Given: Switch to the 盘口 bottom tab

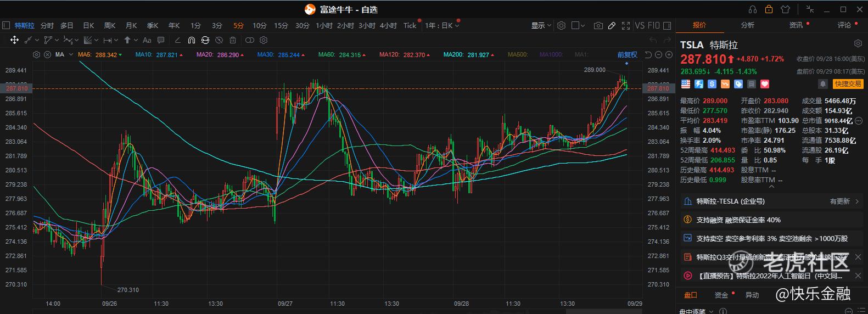Looking at the screenshot, I should 691,295.
